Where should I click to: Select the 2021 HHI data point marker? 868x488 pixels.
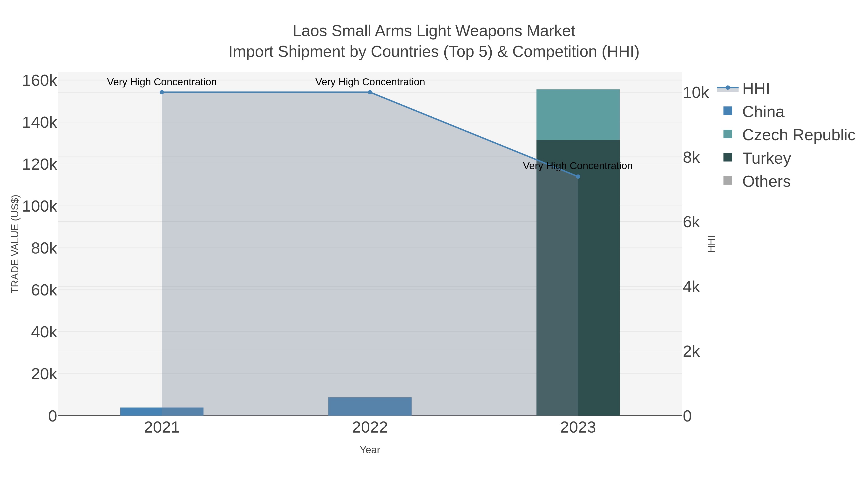point(162,92)
